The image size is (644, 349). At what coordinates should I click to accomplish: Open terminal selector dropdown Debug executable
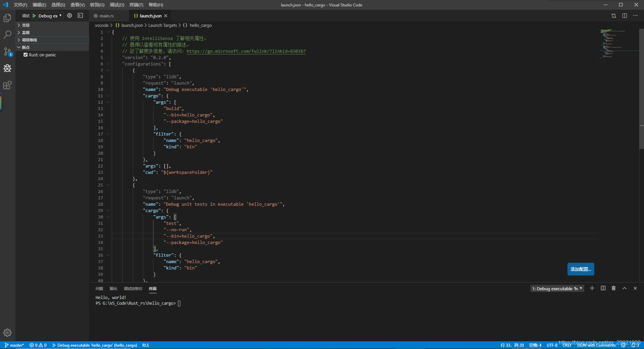pos(557,289)
